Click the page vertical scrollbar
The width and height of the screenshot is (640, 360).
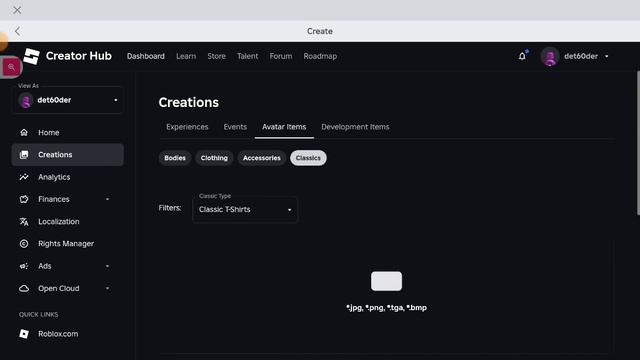pyautogui.click(x=638, y=143)
